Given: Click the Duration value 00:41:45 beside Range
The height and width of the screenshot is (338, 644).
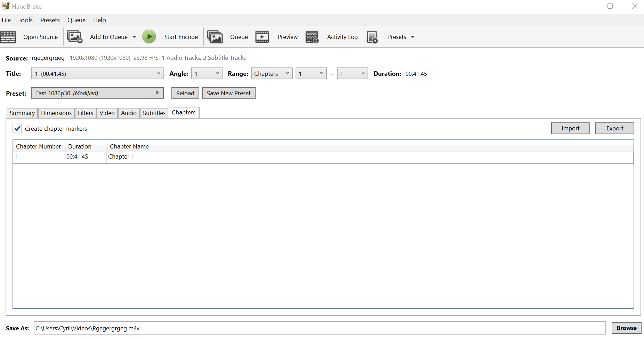Looking at the screenshot, I should pyautogui.click(x=416, y=74).
